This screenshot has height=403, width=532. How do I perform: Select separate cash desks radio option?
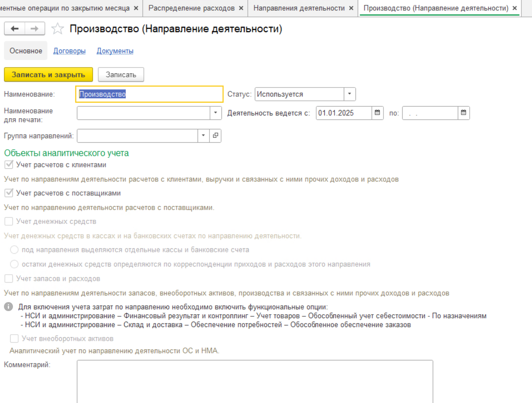(x=14, y=250)
